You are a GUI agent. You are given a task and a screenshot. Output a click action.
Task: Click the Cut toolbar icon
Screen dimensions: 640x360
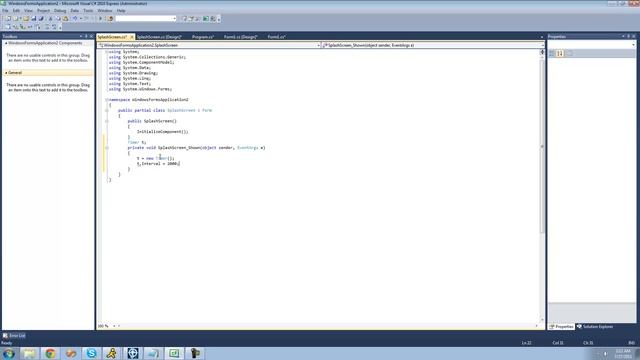[x=51, y=19]
